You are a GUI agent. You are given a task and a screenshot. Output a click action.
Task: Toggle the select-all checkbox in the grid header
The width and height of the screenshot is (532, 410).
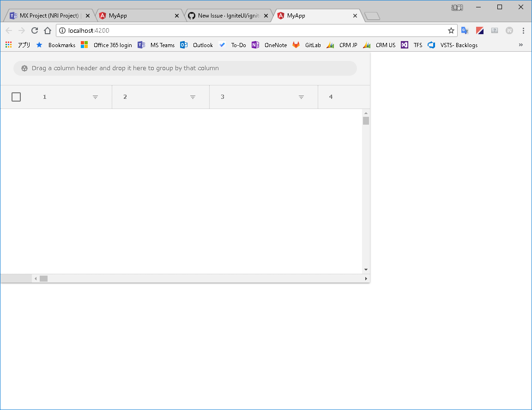[x=16, y=96]
